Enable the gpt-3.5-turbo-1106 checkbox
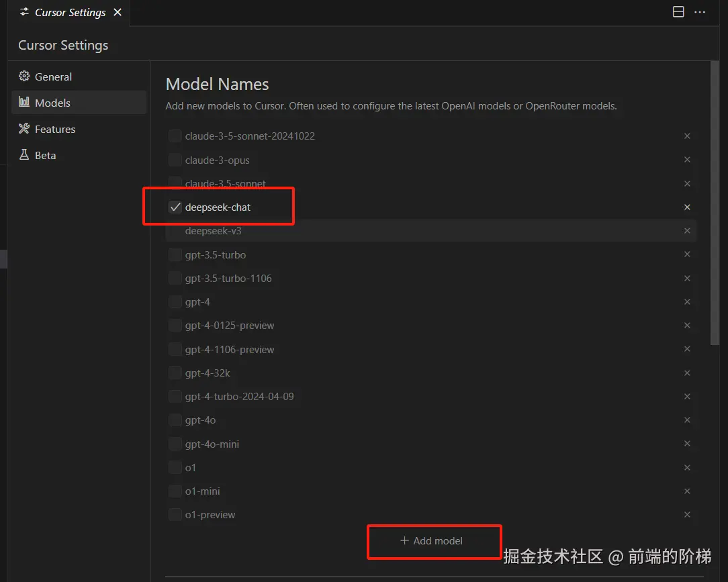This screenshot has height=582, width=728. click(175, 278)
